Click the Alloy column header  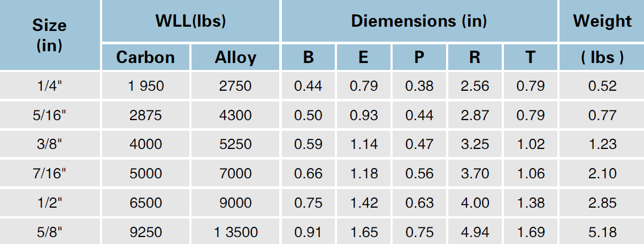(x=235, y=57)
